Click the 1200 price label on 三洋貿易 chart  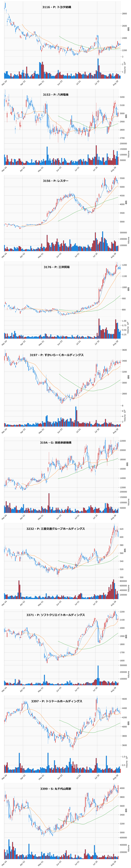[124, 265]
